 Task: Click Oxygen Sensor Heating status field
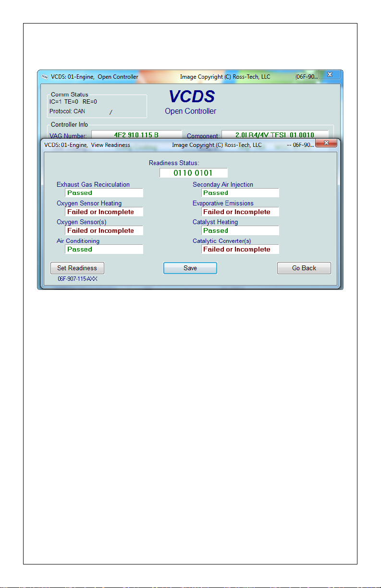point(104,212)
